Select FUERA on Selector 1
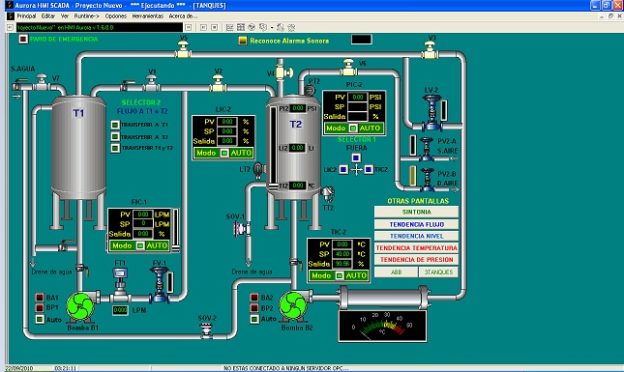624x372 pixels. click(x=356, y=158)
